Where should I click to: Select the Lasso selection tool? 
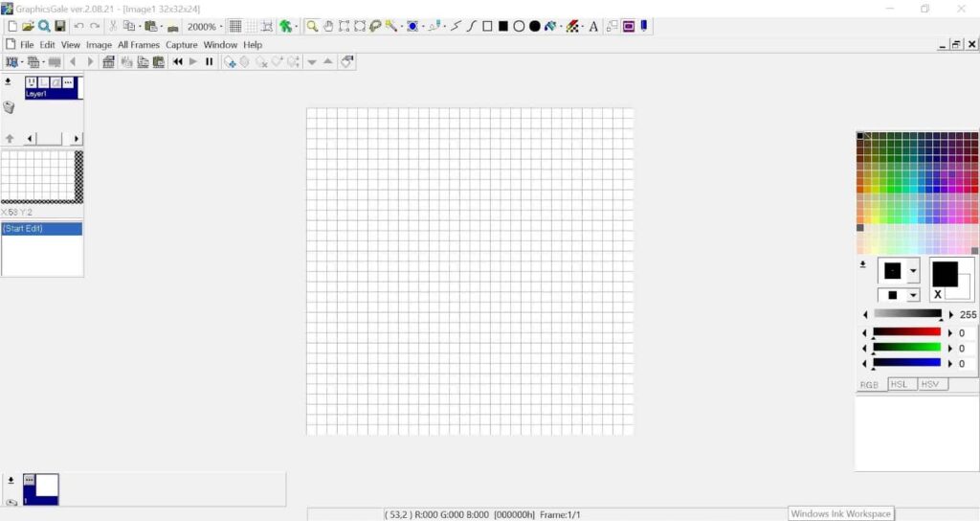coord(375,26)
